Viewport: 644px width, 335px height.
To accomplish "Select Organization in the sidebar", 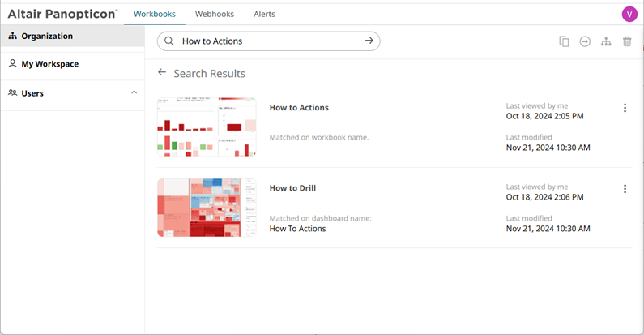I will click(x=47, y=36).
